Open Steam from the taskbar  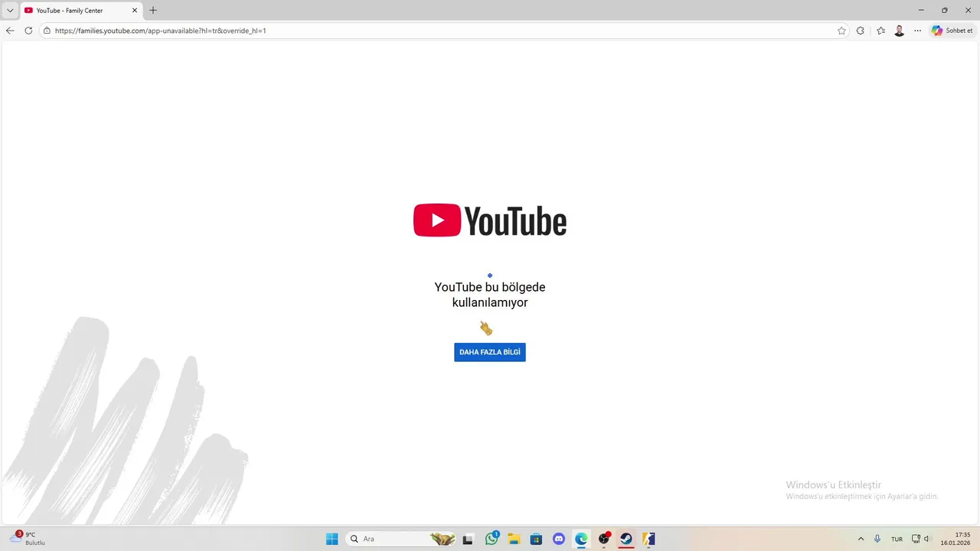click(x=626, y=539)
